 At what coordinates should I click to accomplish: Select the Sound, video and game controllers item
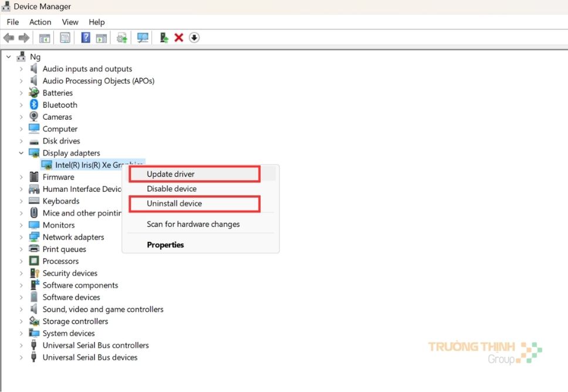(103, 309)
